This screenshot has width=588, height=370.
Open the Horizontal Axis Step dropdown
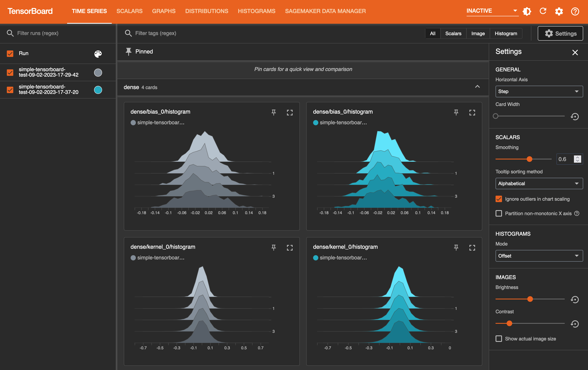point(539,91)
